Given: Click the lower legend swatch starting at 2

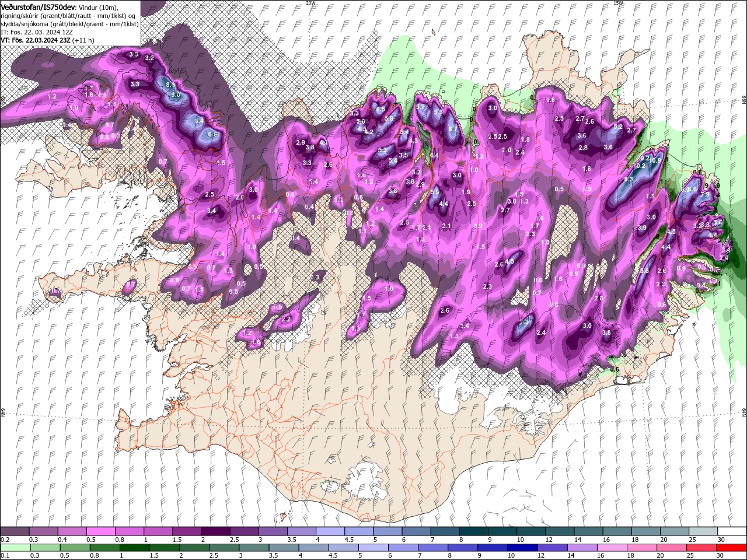Looking at the screenshot, I should pos(194,548).
